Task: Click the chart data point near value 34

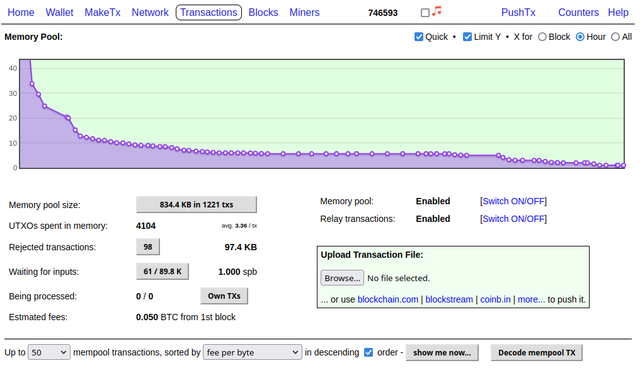Action: 32,84
